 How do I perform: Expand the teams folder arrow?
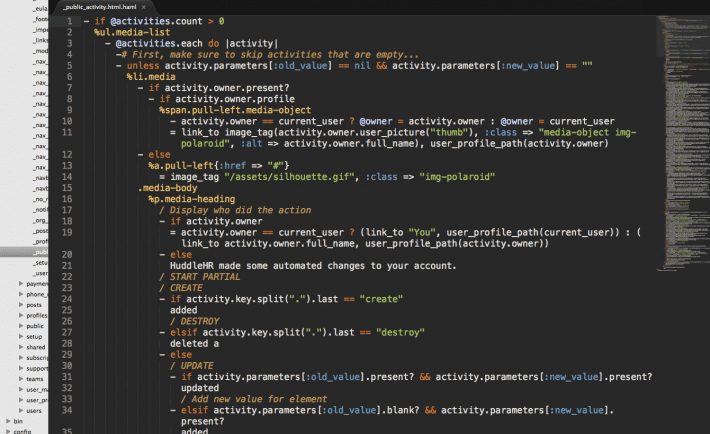tap(21, 379)
